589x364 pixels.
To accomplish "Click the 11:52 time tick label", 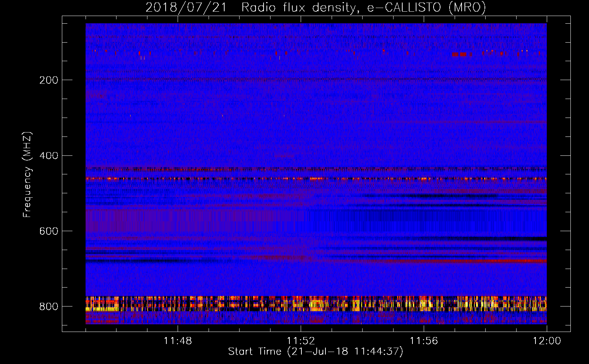I will [301, 341].
